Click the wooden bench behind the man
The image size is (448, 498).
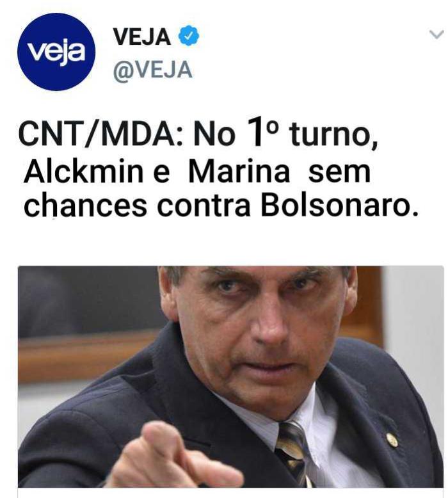point(86,354)
